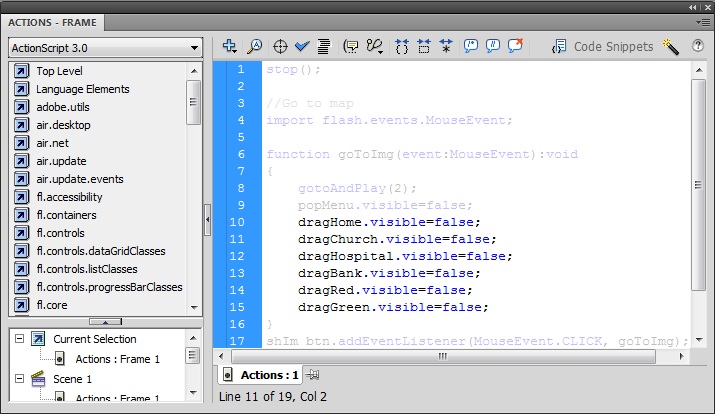The height and width of the screenshot is (414, 715).
Task: Open the air.desktop package
Action: (x=63, y=125)
